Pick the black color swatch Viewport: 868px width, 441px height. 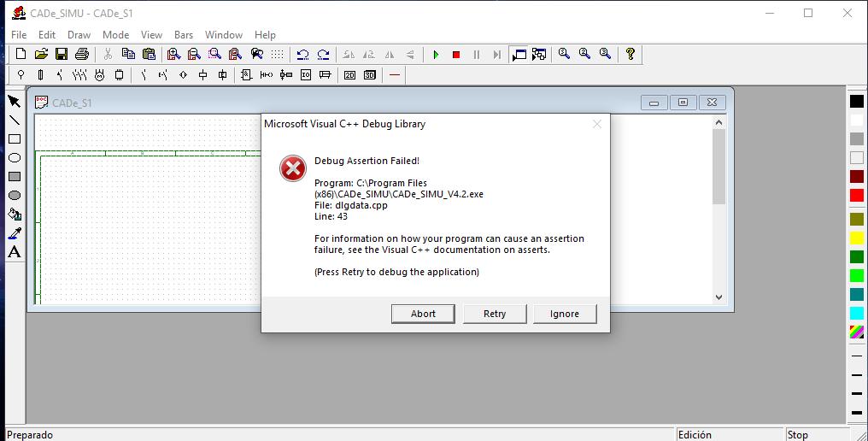857,102
